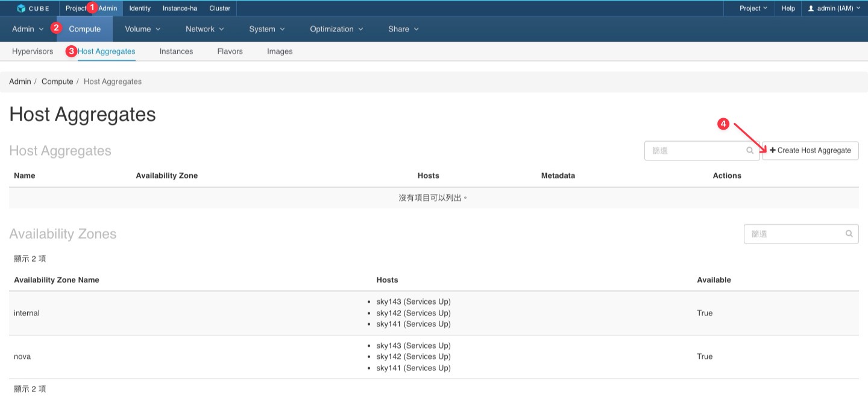Expand the Admin navigation dropdown

(x=28, y=29)
